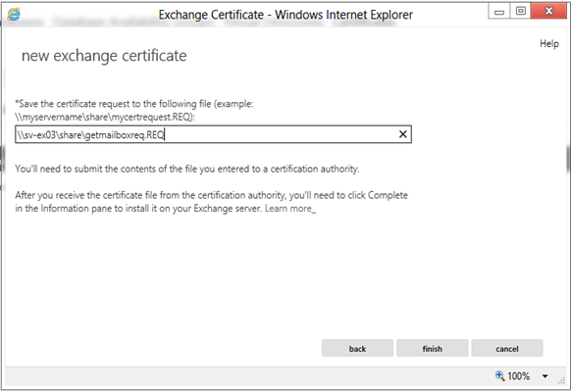Click the back button
This screenshot has width=571, height=392.
pyautogui.click(x=357, y=348)
